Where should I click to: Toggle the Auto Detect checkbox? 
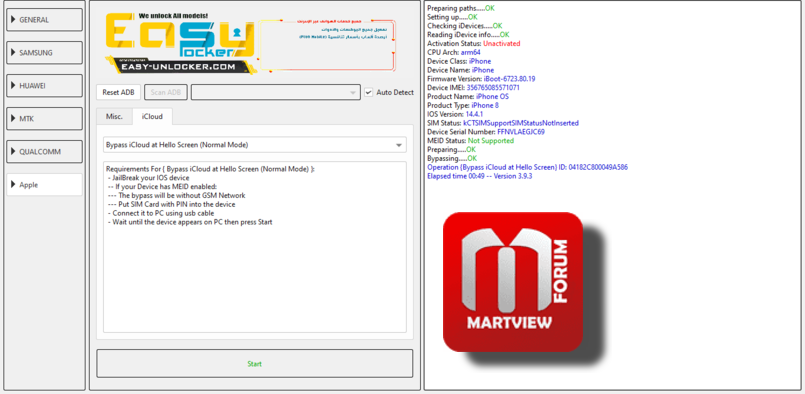(368, 92)
